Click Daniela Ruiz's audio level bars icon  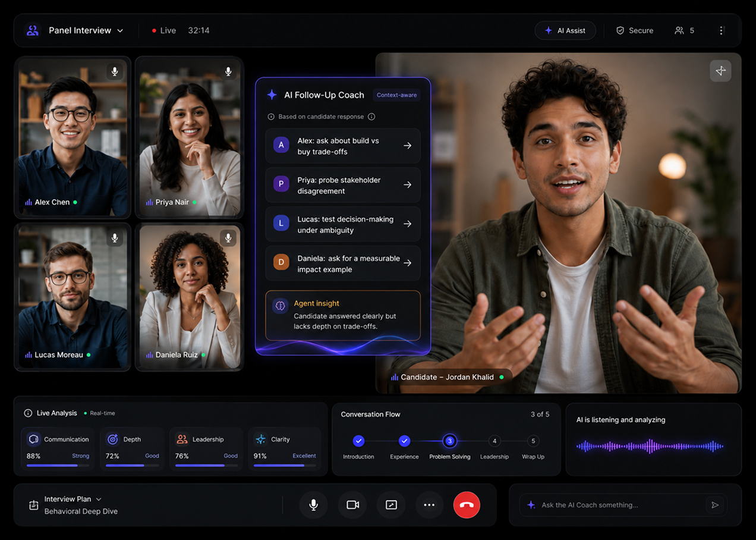149,355
